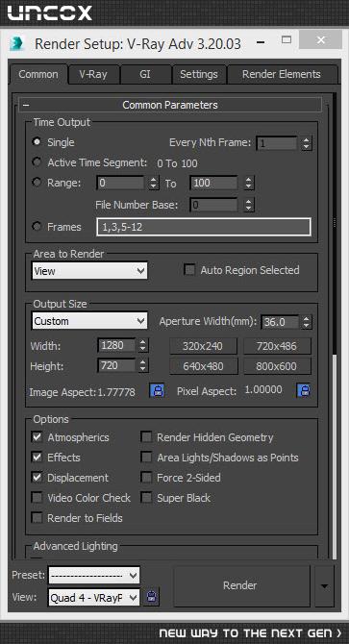Select the Common tab
The image size is (349, 644).
[x=38, y=74]
